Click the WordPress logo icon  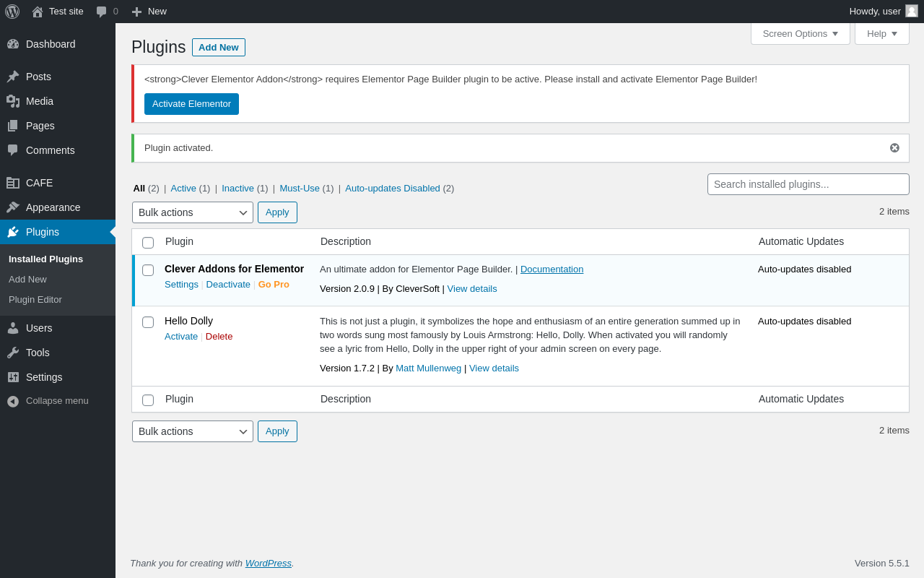pos(12,12)
